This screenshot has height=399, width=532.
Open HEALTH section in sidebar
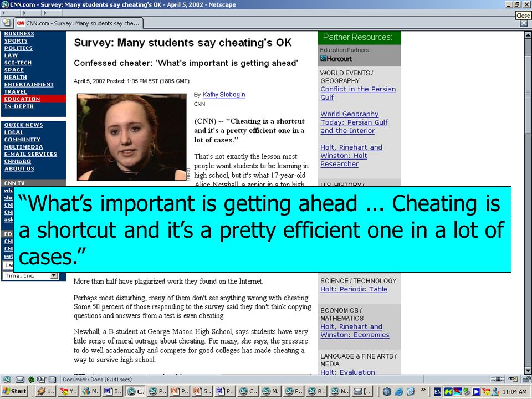(16, 78)
